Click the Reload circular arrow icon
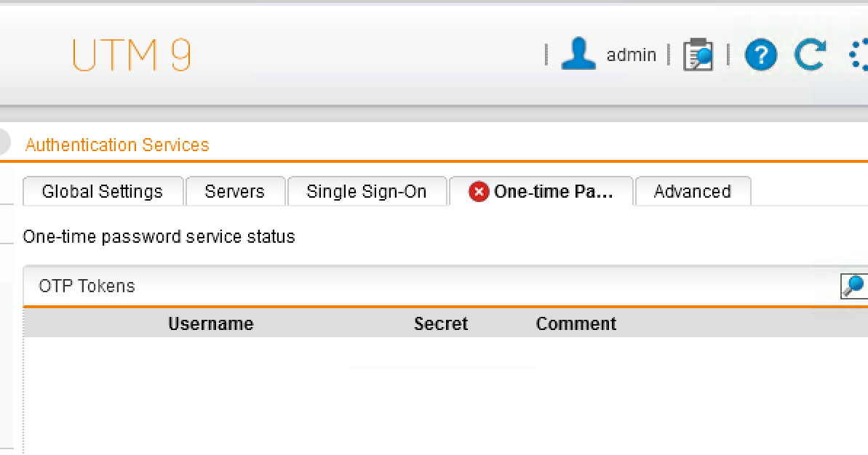 click(809, 55)
